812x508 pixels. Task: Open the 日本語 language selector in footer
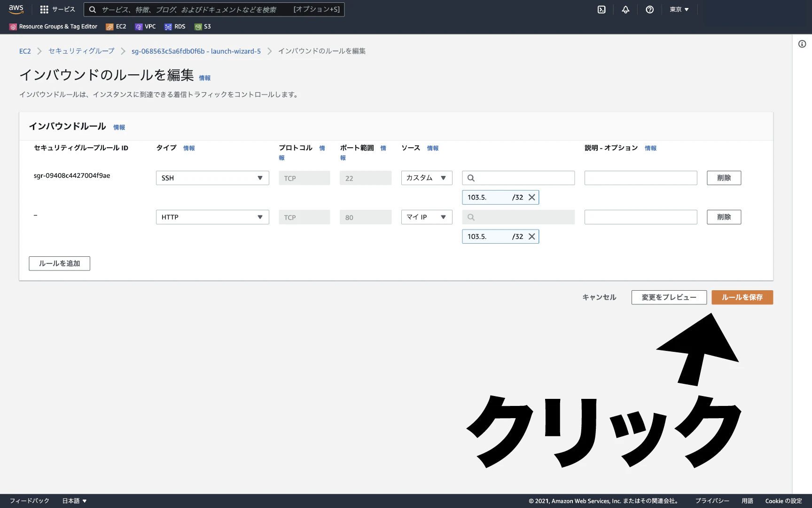(x=74, y=501)
